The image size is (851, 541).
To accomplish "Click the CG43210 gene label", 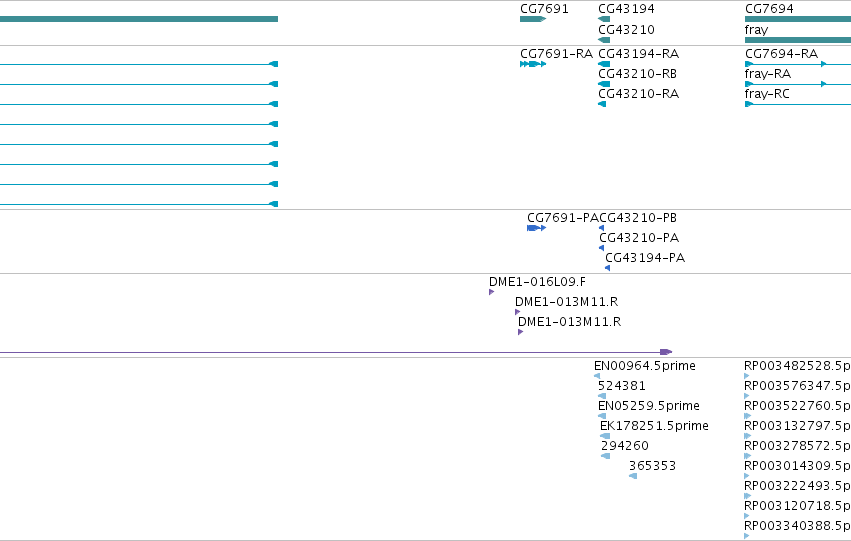I will click(x=626, y=29).
